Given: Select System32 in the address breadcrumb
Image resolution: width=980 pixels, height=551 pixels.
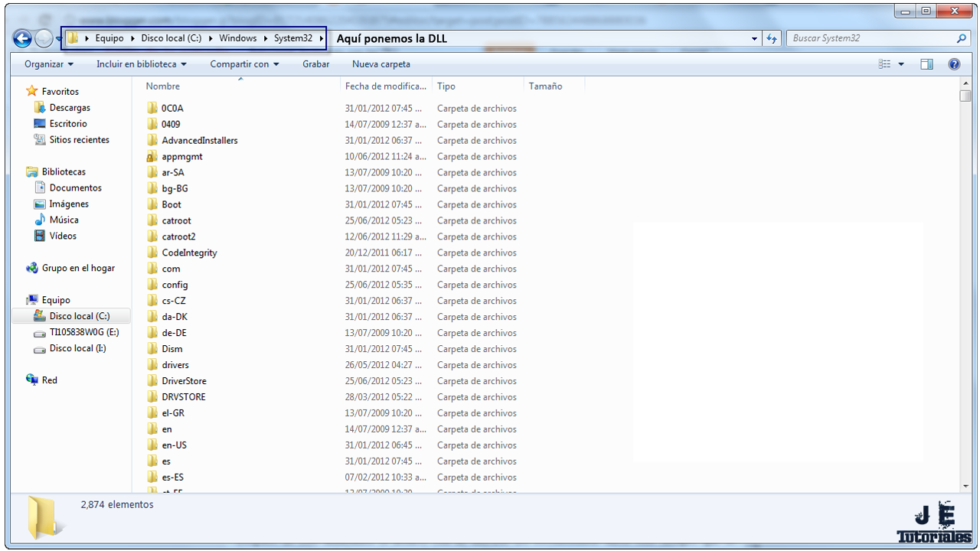Looking at the screenshot, I should click(293, 38).
